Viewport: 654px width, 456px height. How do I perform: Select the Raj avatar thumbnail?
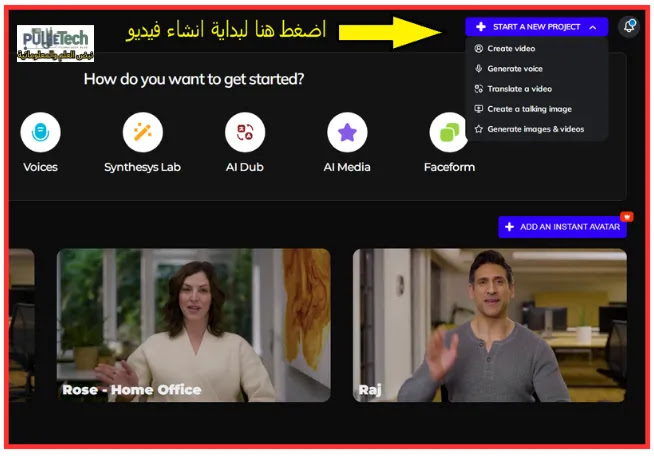(490, 325)
